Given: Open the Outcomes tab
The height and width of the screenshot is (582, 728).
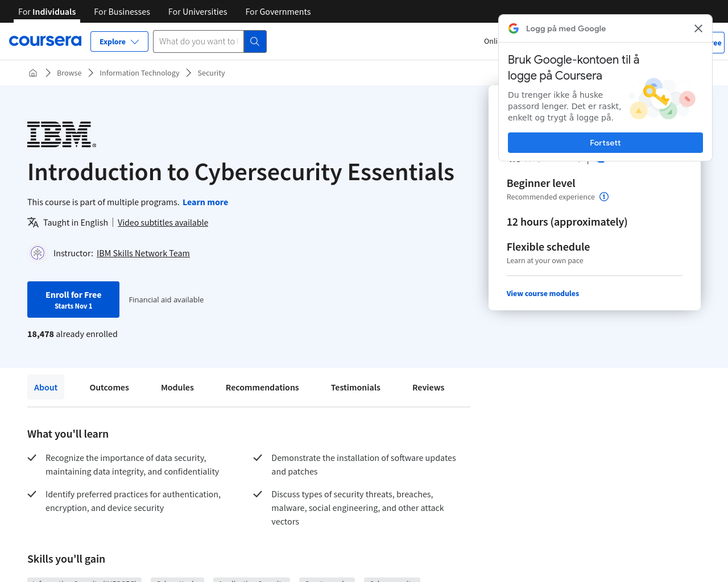Looking at the screenshot, I should click(x=109, y=388).
